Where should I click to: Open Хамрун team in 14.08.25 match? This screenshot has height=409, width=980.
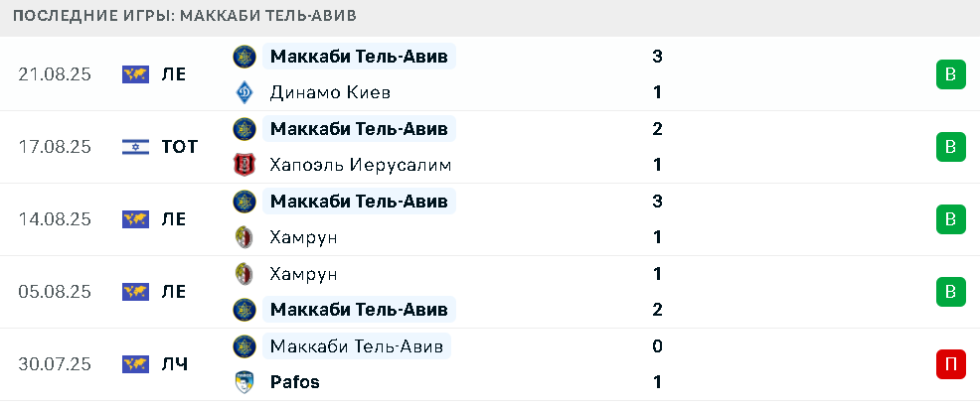click(304, 237)
